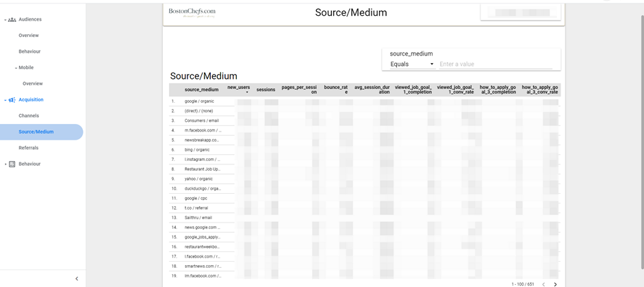Sort table by sessions column header
This screenshot has height=287, width=644.
266,90
